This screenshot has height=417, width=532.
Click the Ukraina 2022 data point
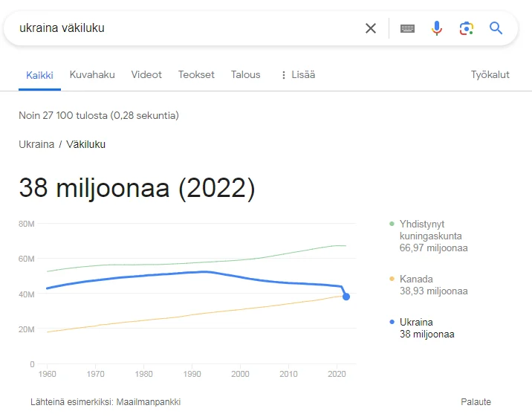[x=346, y=297]
